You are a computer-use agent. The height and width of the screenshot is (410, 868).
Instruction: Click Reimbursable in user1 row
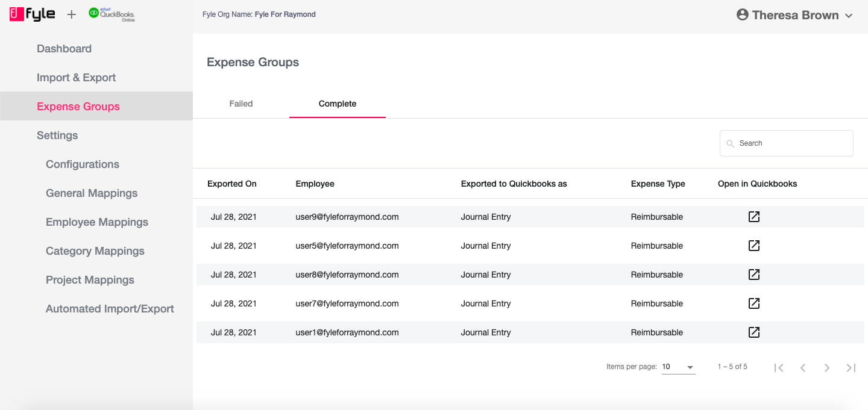click(657, 332)
